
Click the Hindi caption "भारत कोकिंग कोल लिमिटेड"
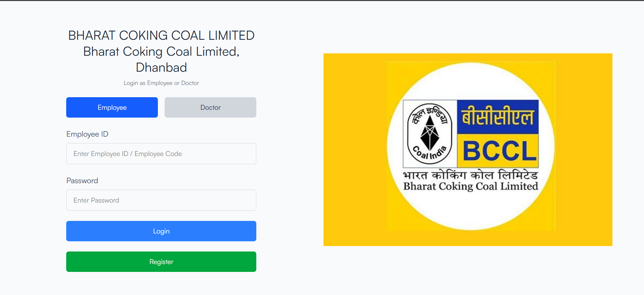(x=471, y=175)
